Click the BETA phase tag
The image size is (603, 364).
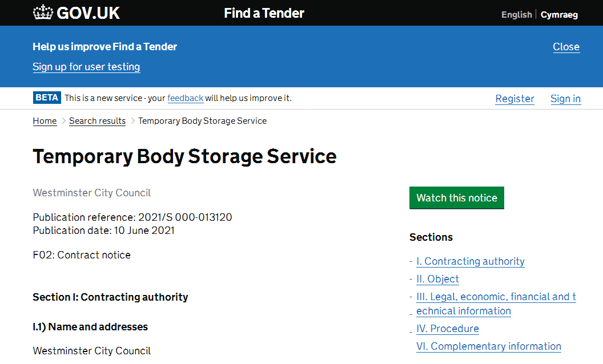tap(47, 98)
